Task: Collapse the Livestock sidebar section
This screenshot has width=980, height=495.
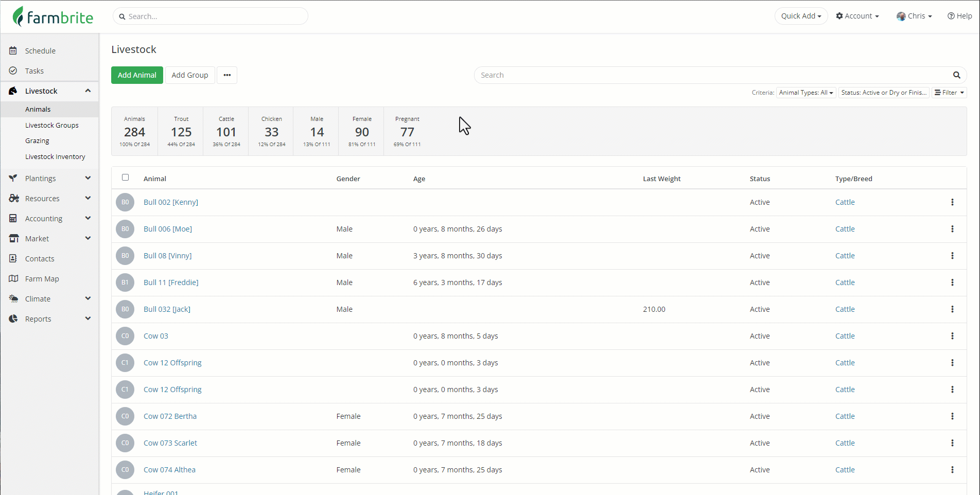Action: pyautogui.click(x=88, y=91)
